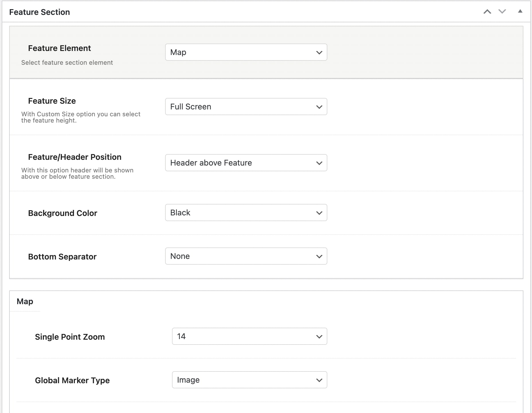Move the Feature Section panel up
This screenshot has width=532, height=413.
[487, 11]
